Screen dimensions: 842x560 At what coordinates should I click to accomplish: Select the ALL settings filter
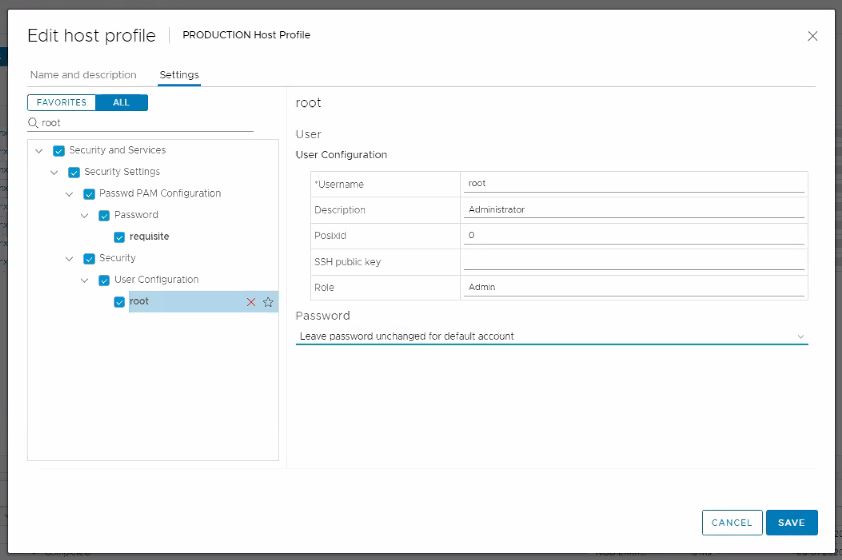coord(121,102)
